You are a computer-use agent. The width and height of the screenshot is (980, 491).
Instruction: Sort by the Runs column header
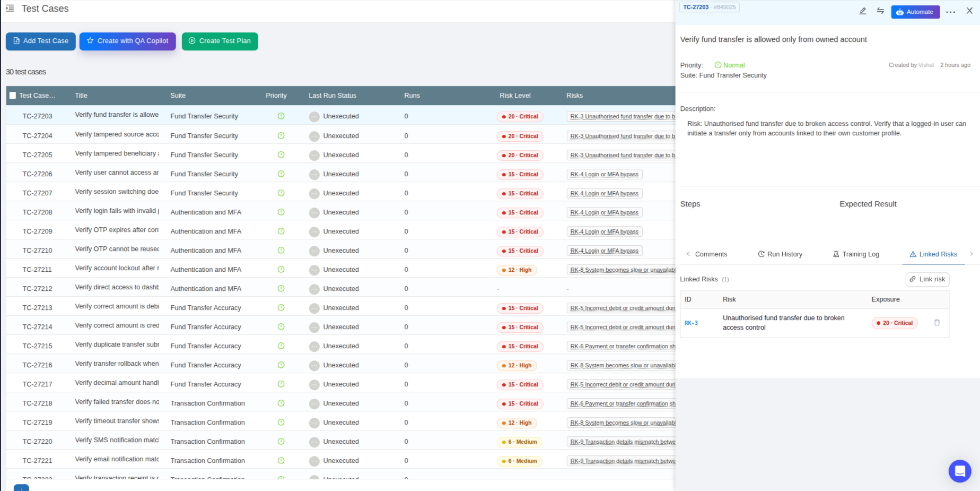tap(412, 96)
